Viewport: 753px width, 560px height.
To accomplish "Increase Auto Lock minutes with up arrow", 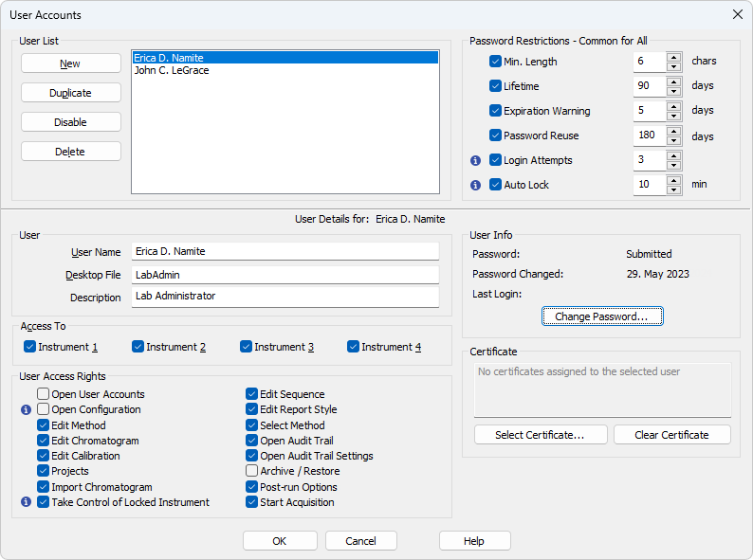I will [x=674, y=180].
